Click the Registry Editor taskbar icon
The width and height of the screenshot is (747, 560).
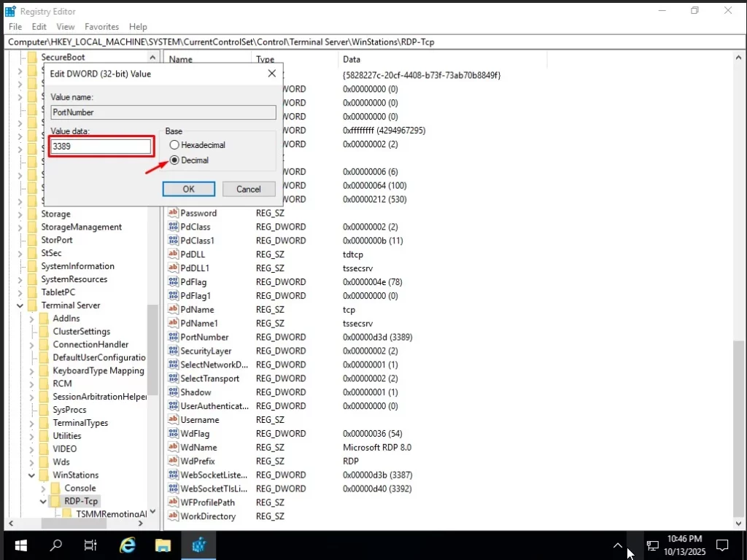click(198, 545)
